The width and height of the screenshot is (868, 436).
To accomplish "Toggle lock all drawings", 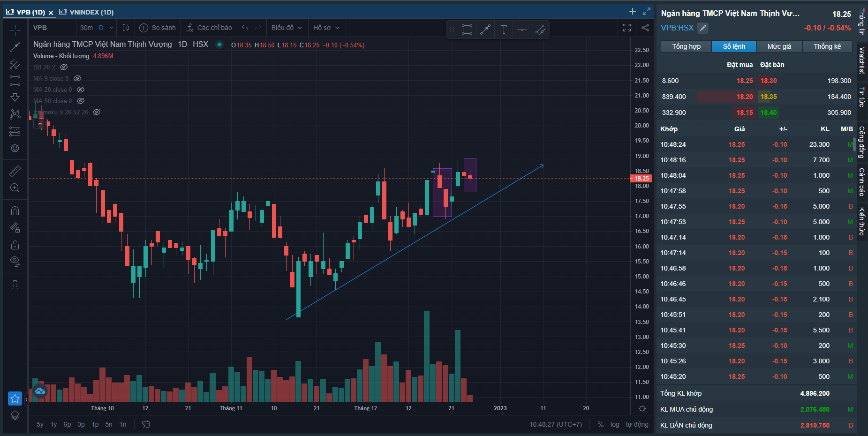I will (15, 245).
